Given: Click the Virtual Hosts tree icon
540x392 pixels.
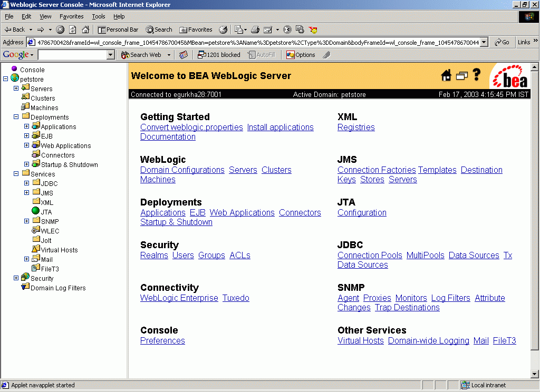Looking at the screenshot, I should 36,249.
